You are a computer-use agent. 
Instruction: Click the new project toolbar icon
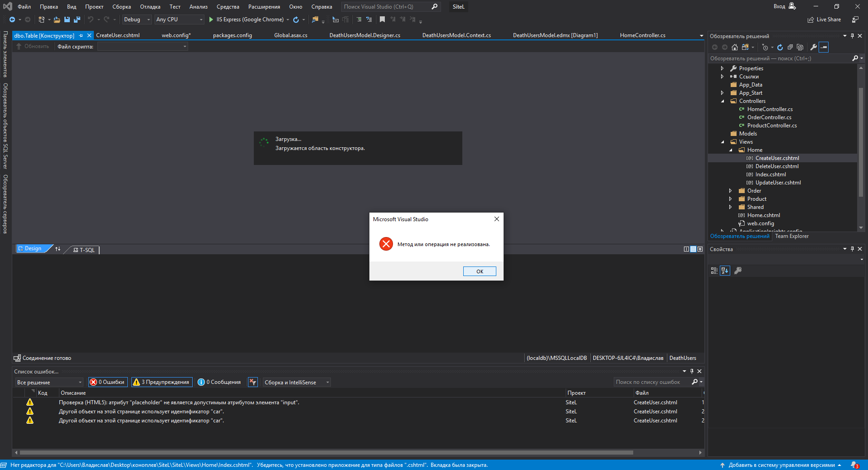(x=41, y=19)
